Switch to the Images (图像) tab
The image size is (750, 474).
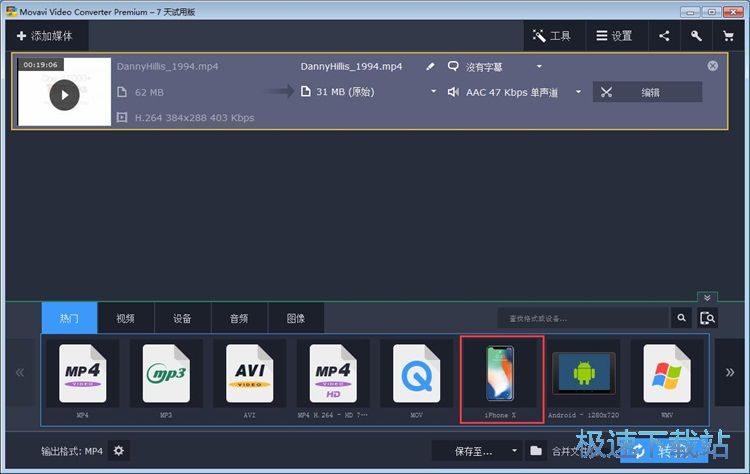pyautogui.click(x=296, y=318)
